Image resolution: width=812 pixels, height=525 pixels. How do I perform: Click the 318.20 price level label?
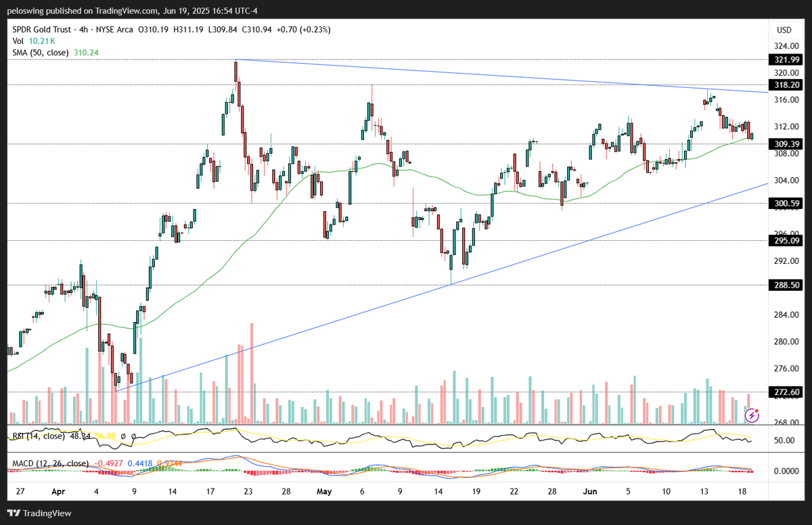786,85
